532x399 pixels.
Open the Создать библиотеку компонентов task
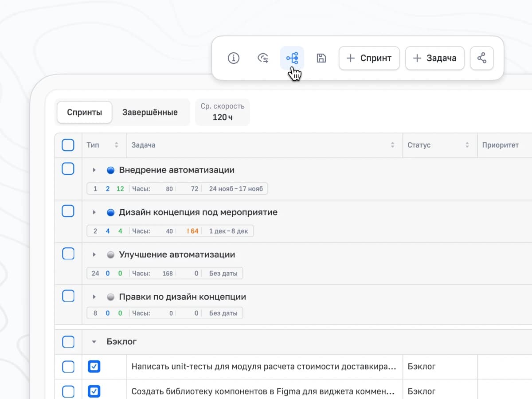click(x=262, y=391)
